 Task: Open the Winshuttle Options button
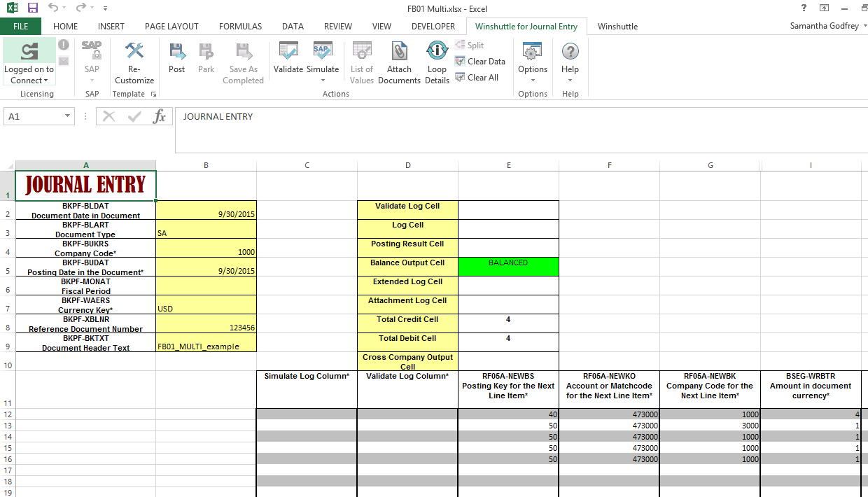pyautogui.click(x=533, y=62)
